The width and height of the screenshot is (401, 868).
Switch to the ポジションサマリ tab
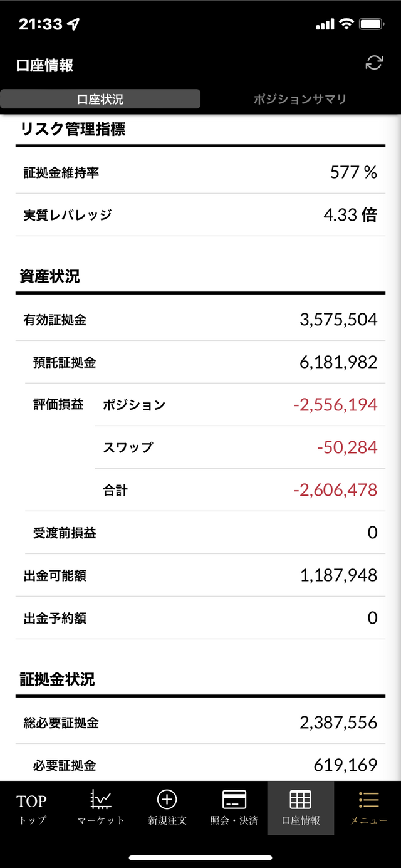[x=300, y=99]
